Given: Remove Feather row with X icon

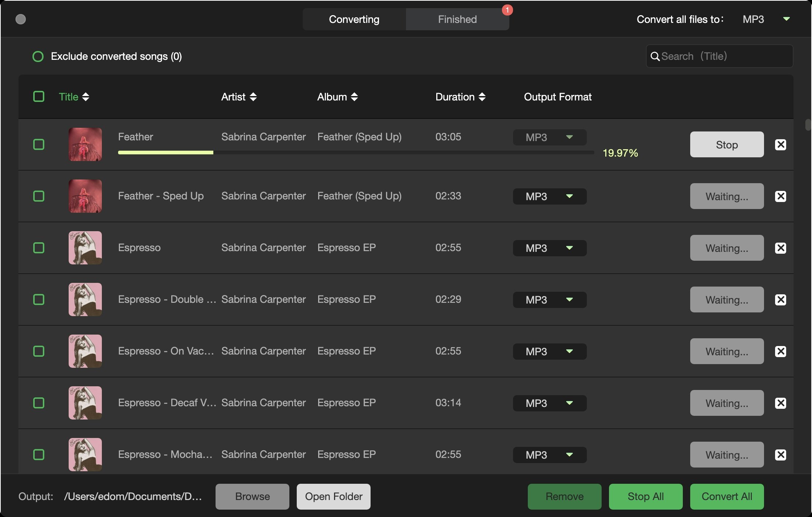Looking at the screenshot, I should [781, 144].
